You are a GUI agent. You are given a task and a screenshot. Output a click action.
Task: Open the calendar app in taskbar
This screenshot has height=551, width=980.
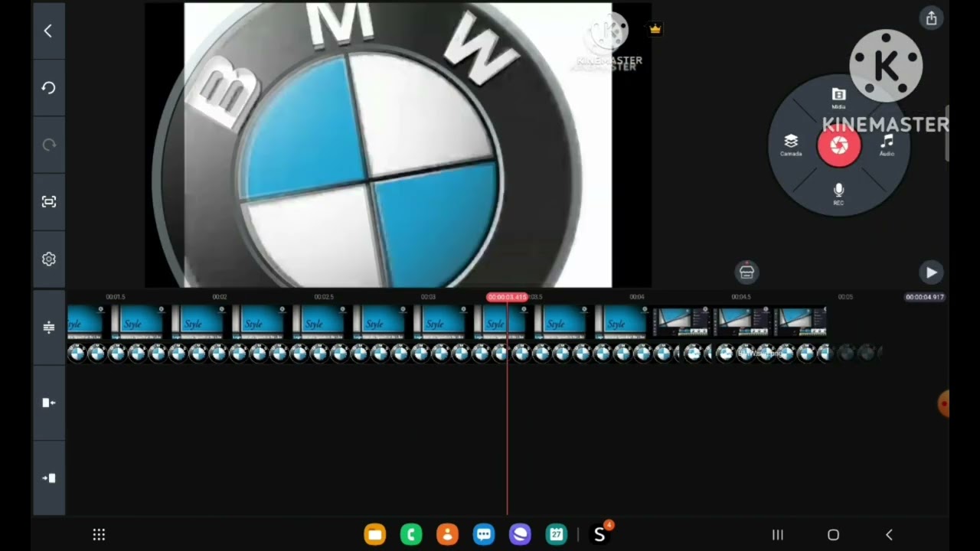pyautogui.click(x=557, y=535)
